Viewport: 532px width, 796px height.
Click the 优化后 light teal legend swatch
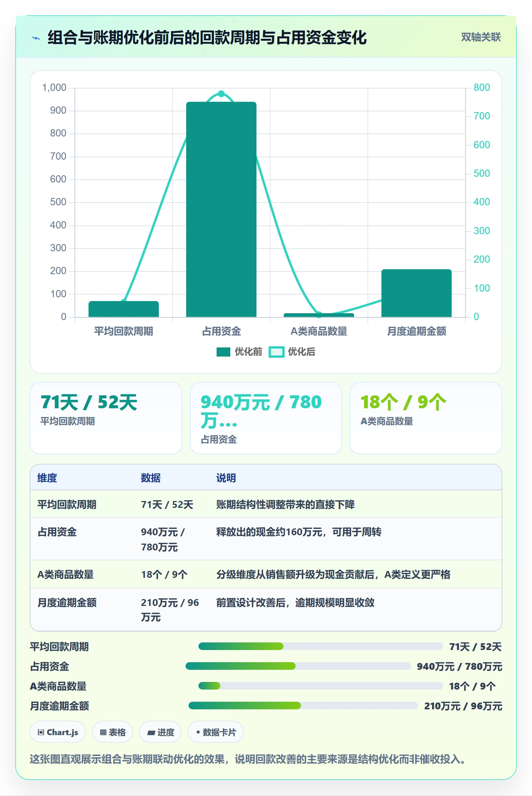pos(276,352)
